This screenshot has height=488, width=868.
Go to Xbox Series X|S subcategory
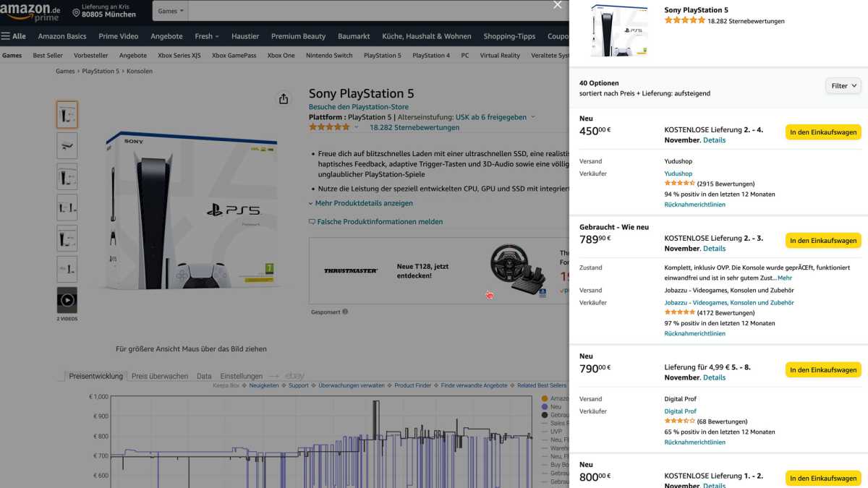(x=179, y=55)
